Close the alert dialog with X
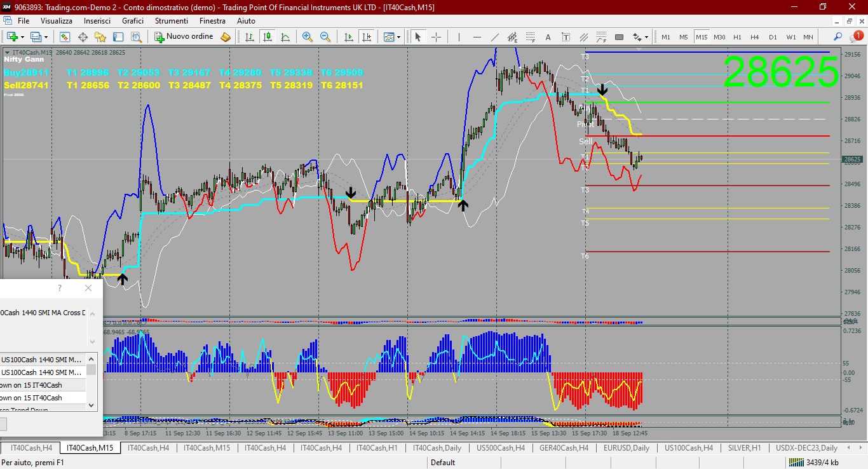Viewport: 868px width, 469px height. click(88, 288)
